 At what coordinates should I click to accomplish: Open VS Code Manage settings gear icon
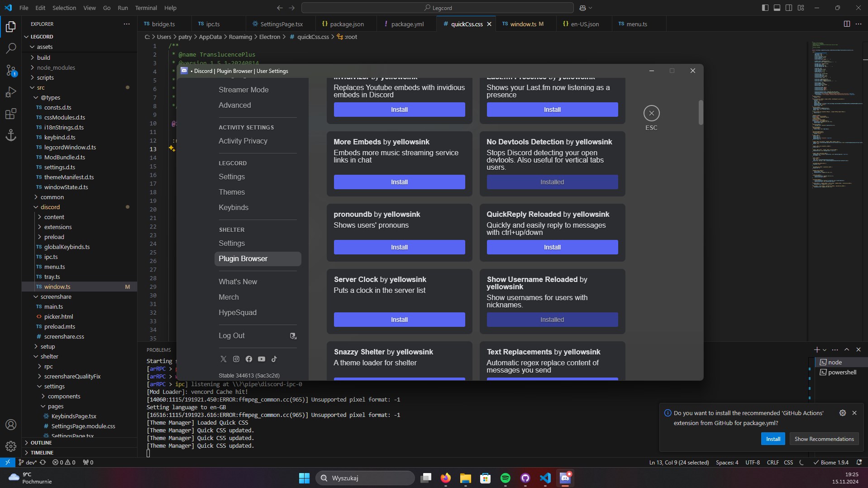pos(11,446)
